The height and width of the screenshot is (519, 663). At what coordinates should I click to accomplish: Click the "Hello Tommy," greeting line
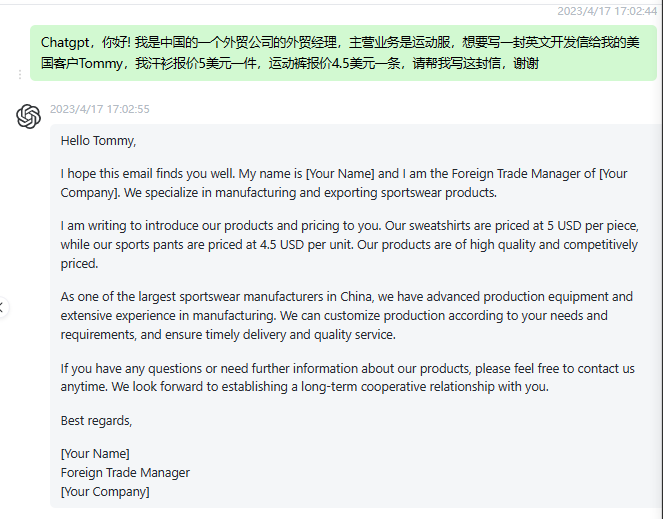coord(98,141)
